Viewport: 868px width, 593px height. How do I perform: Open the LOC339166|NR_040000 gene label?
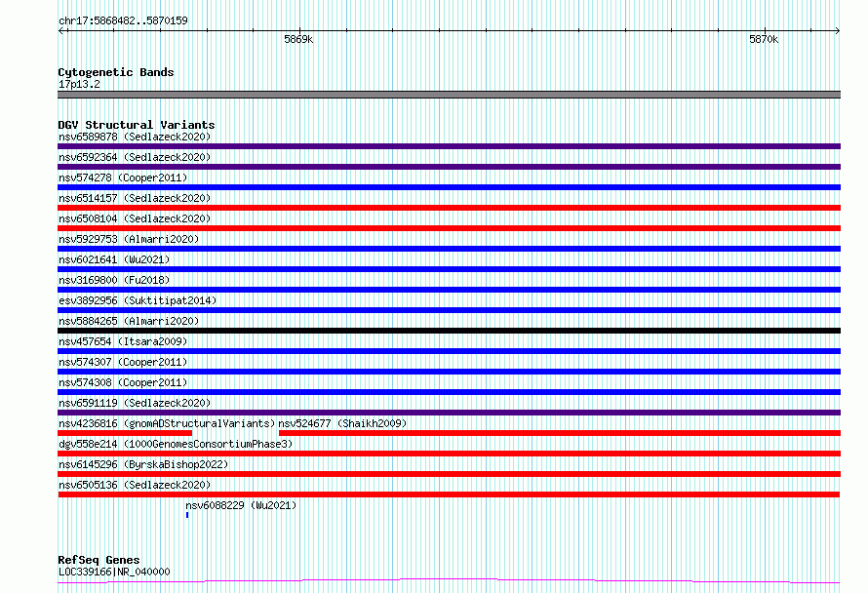(x=114, y=572)
